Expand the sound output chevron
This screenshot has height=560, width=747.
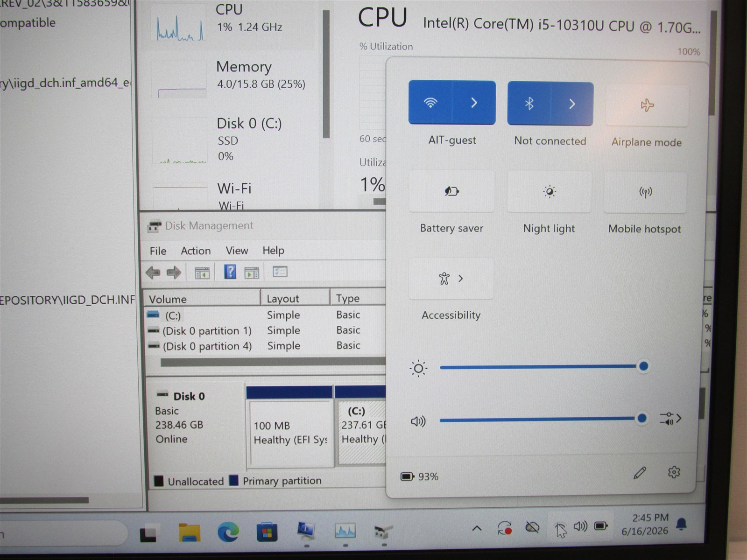tap(679, 419)
